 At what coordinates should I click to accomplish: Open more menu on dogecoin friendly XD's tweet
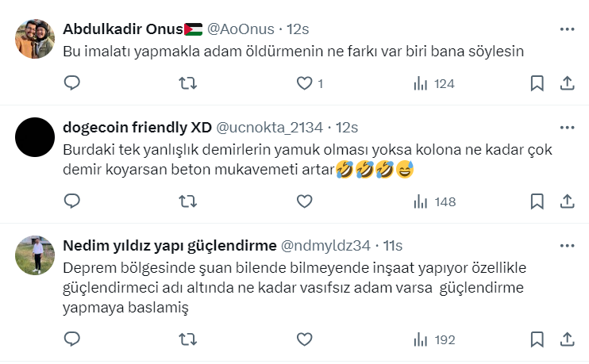[567, 127]
